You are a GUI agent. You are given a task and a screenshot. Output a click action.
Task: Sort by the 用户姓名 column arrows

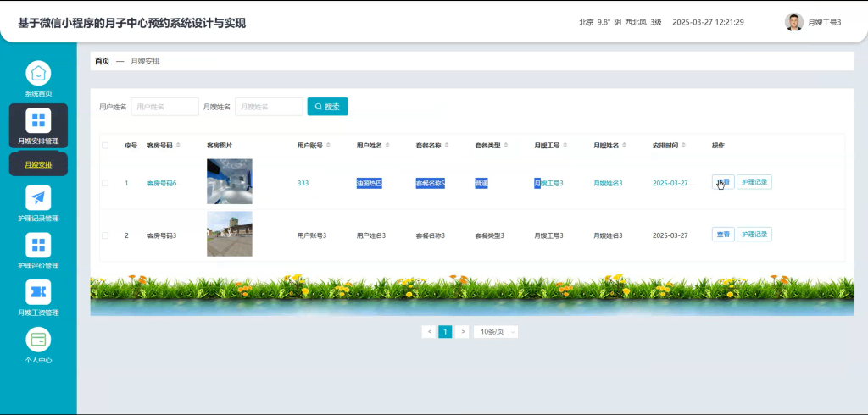tap(387, 146)
